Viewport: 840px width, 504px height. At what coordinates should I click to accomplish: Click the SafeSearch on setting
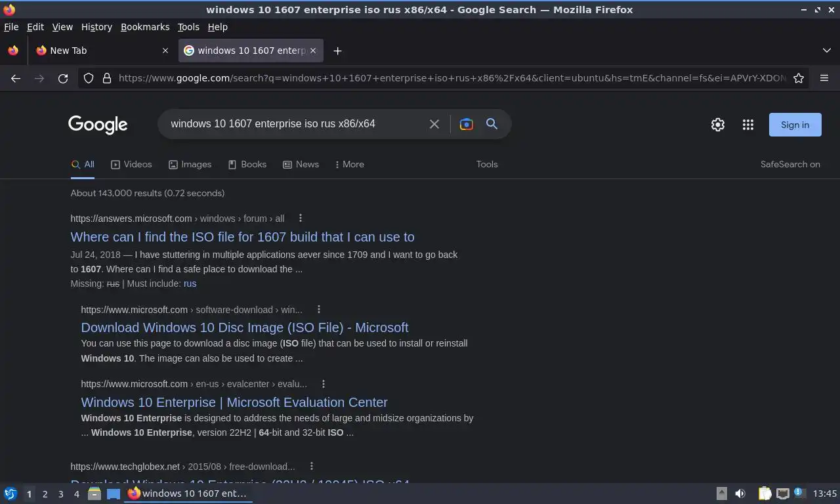pyautogui.click(x=790, y=164)
